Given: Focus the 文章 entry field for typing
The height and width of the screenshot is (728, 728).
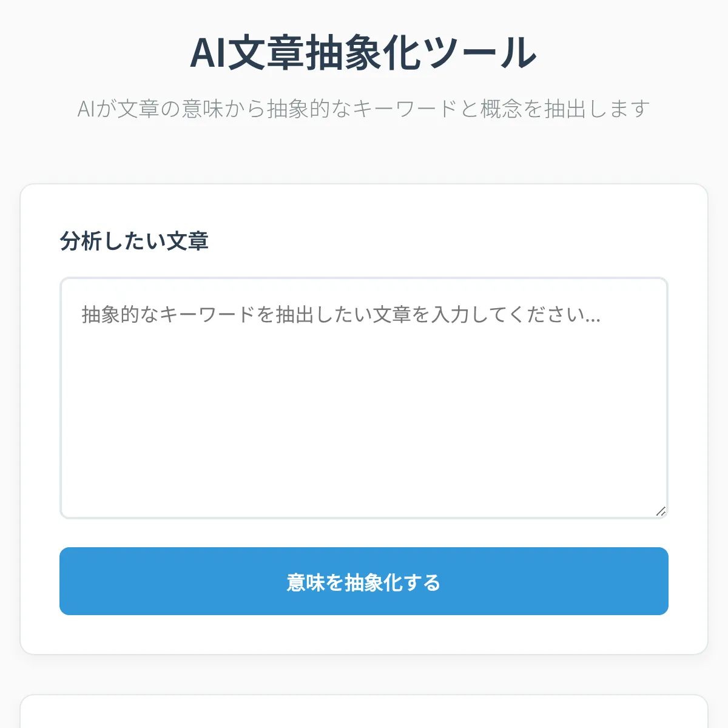Looking at the screenshot, I should [363, 394].
